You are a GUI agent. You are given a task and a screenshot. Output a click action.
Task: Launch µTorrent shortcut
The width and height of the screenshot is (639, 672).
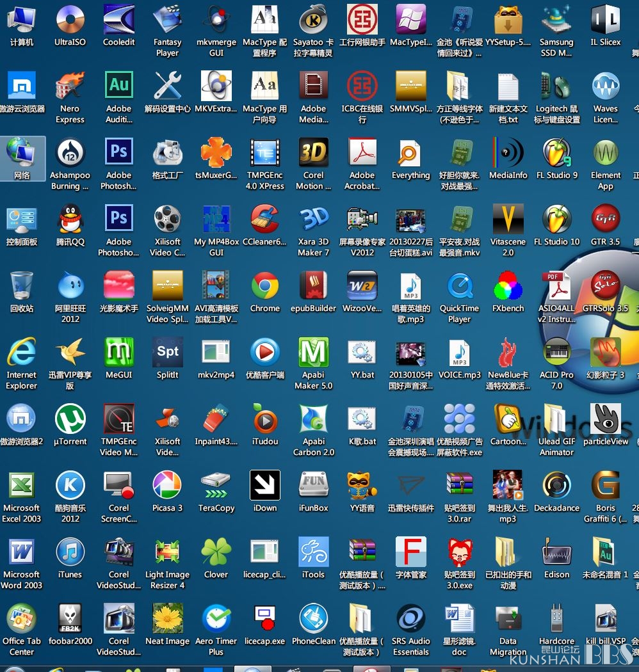(70, 419)
